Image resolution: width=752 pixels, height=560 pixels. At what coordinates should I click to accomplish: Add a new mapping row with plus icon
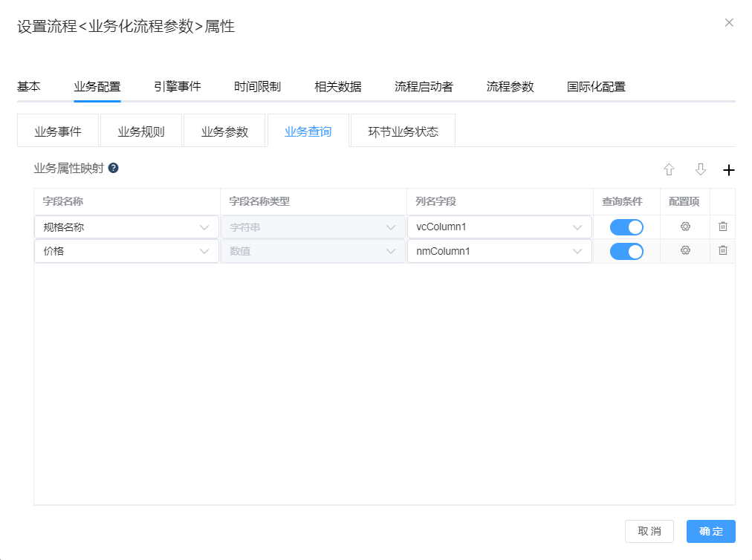(729, 170)
